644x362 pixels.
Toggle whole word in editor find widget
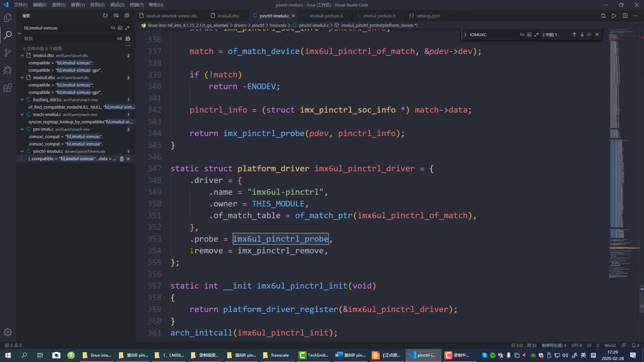[x=529, y=35]
